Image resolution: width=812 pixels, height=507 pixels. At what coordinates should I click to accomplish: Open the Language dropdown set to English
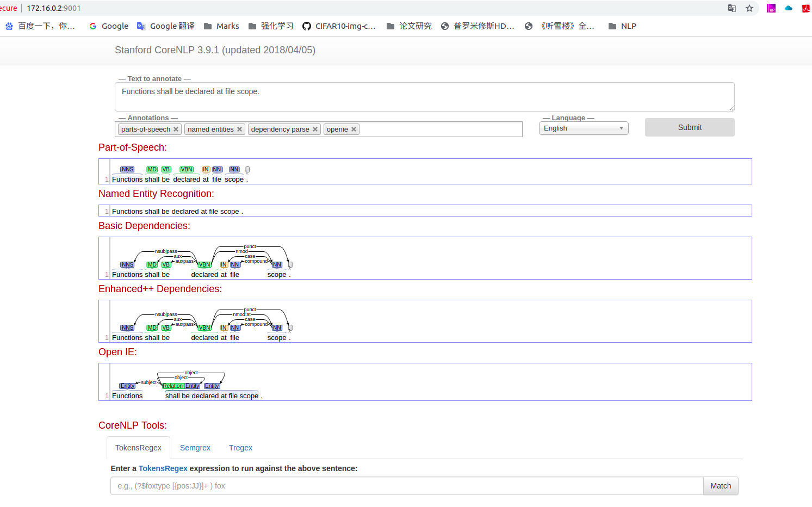click(x=584, y=128)
